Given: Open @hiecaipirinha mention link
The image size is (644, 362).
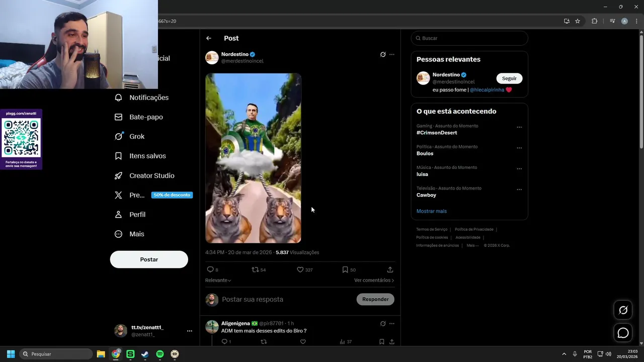Looking at the screenshot, I should (487, 90).
